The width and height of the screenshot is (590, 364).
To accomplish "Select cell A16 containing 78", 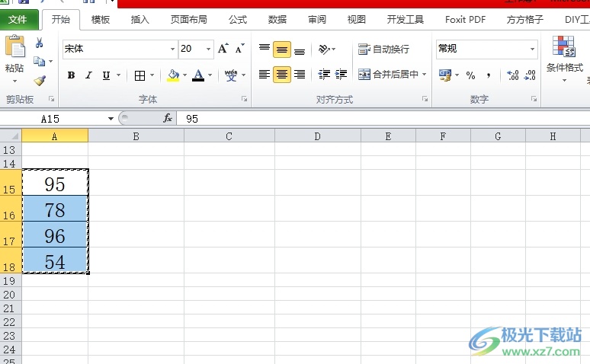I will (x=55, y=209).
